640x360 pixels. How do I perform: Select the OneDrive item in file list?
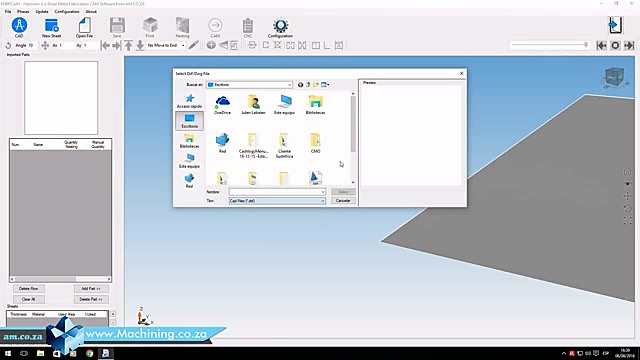coord(222,104)
